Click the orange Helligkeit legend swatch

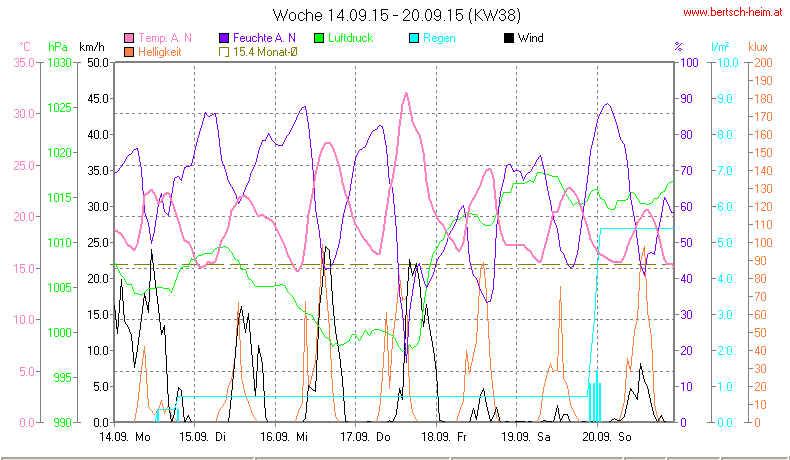click(x=129, y=52)
